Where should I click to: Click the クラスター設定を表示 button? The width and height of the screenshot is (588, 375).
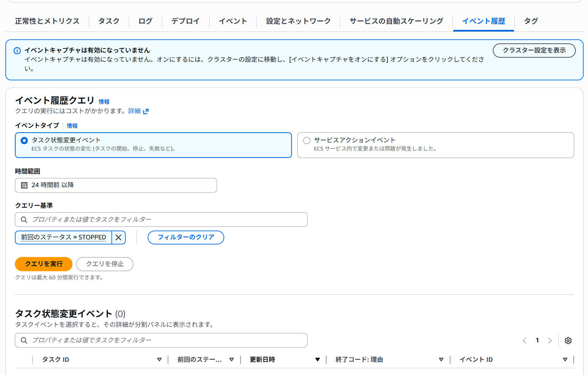(x=534, y=50)
